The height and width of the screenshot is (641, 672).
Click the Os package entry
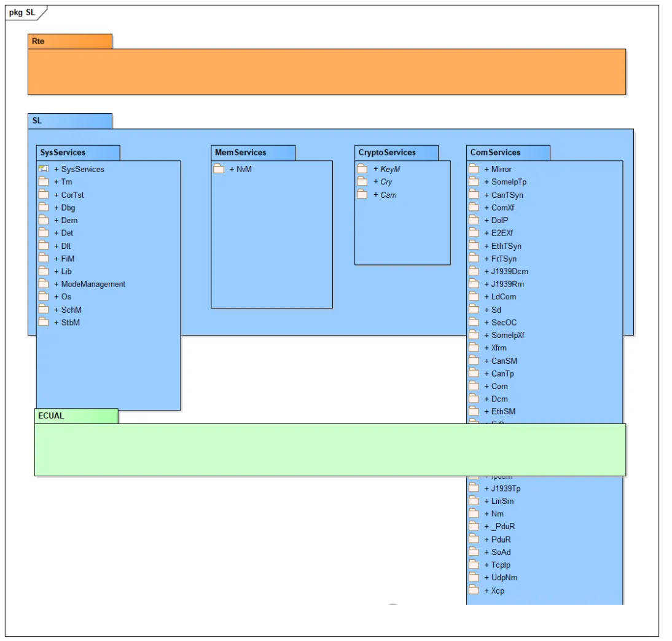(66, 297)
